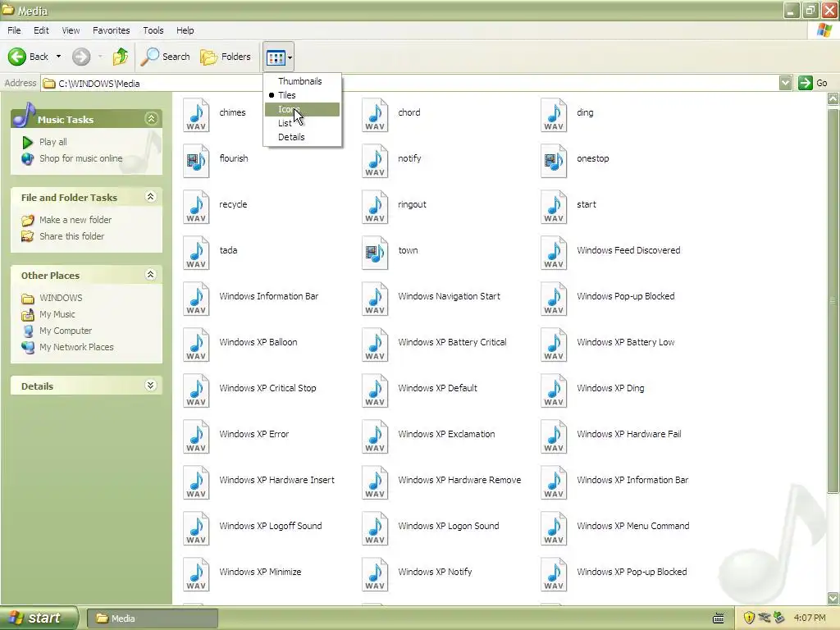Select the onestop MIDI file icon
This screenshot has width=840, height=630.
[554, 161]
